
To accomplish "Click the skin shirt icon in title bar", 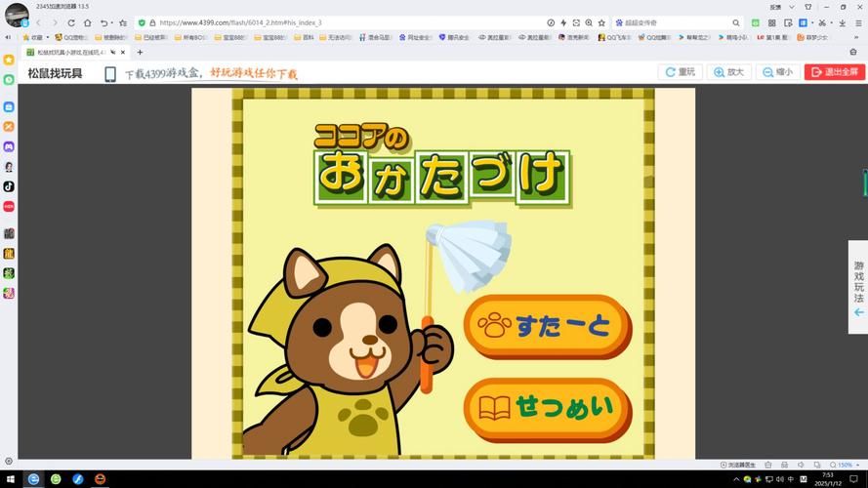I will [808, 7].
